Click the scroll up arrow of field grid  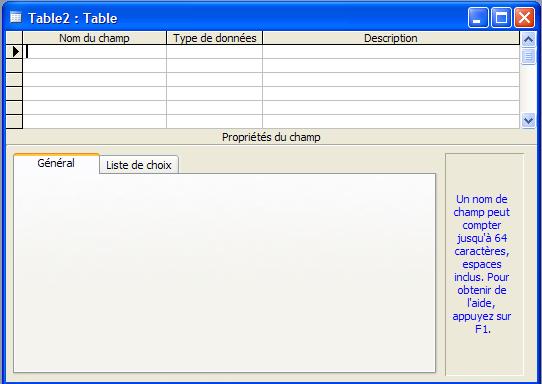pyautogui.click(x=528, y=39)
